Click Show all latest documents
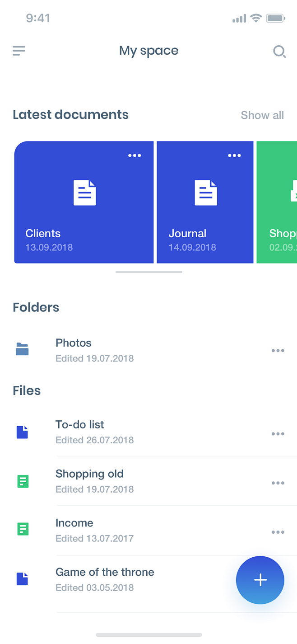 click(262, 115)
